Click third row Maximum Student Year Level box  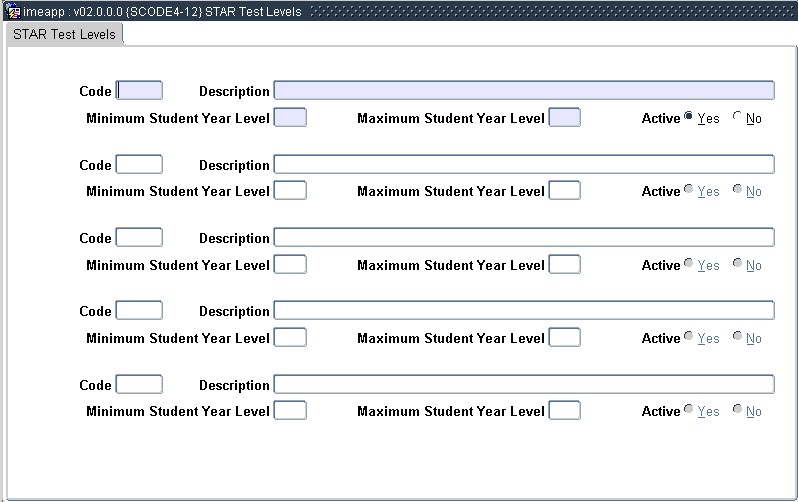pos(564,265)
